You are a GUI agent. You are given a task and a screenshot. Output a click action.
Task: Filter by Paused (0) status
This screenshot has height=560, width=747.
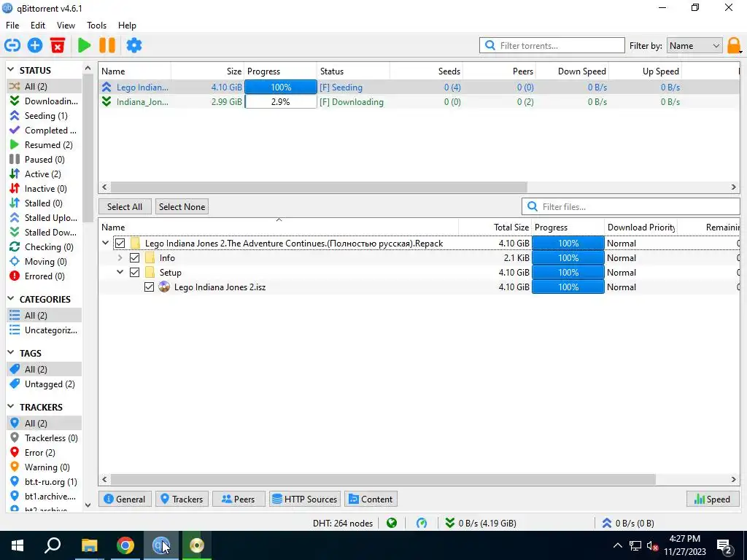click(x=44, y=160)
